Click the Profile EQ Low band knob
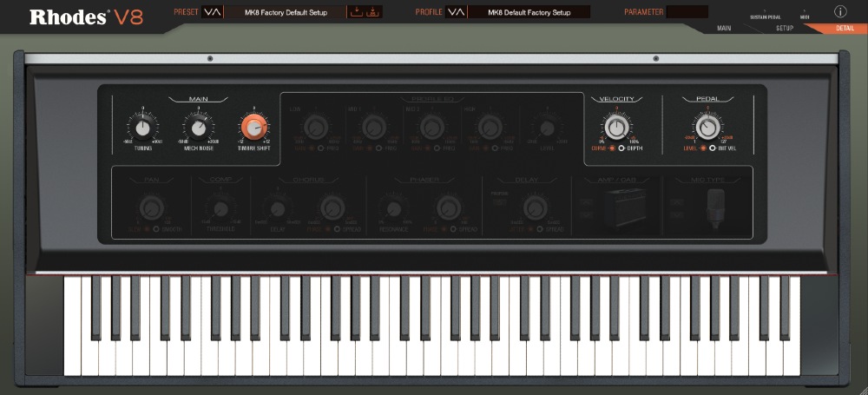The height and width of the screenshot is (395, 868). click(x=316, y=128)
